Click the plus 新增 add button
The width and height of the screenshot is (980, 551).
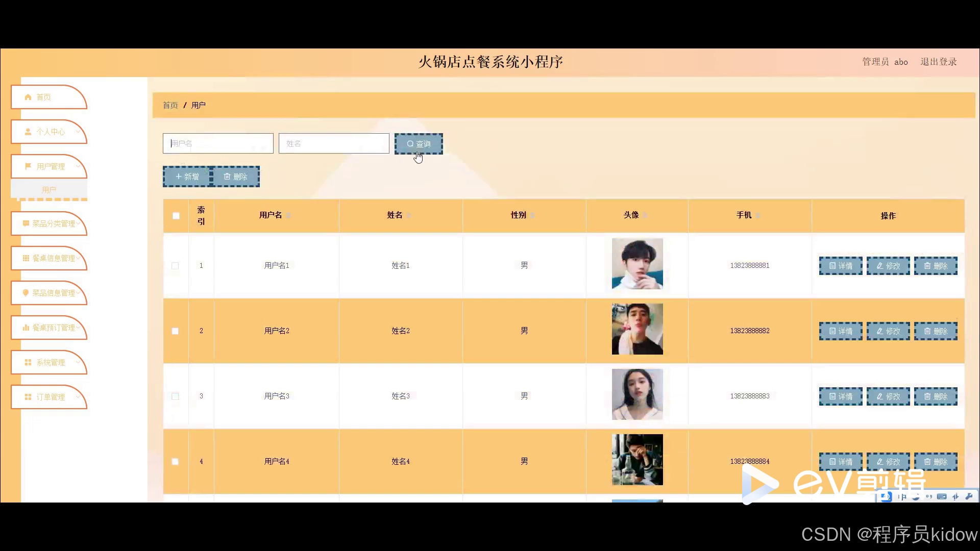pyautogui.click(x=187, y=177)
